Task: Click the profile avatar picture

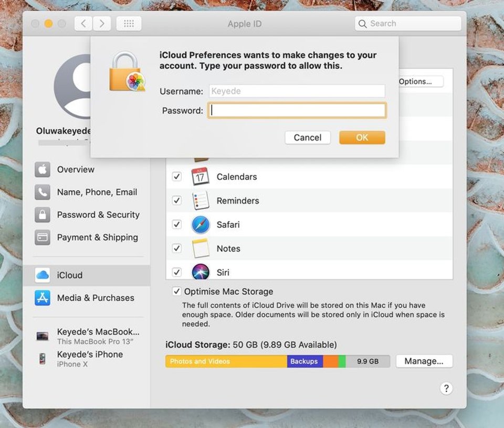Action: pos(72,87)
